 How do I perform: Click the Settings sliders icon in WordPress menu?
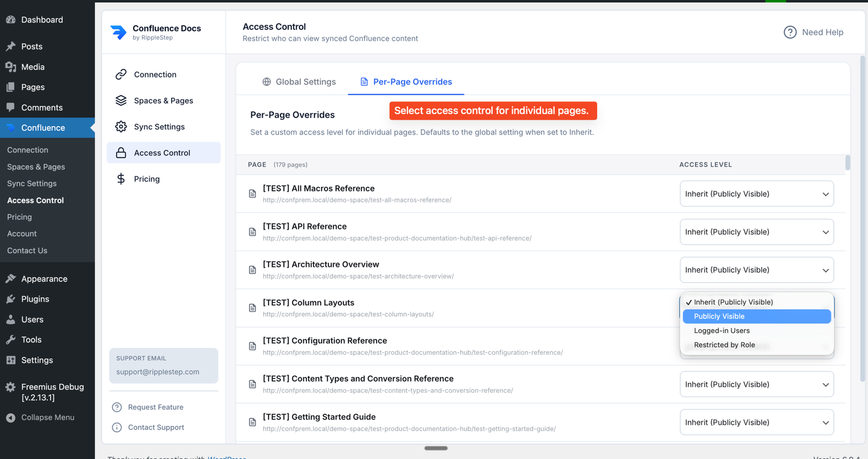[10, 360]
